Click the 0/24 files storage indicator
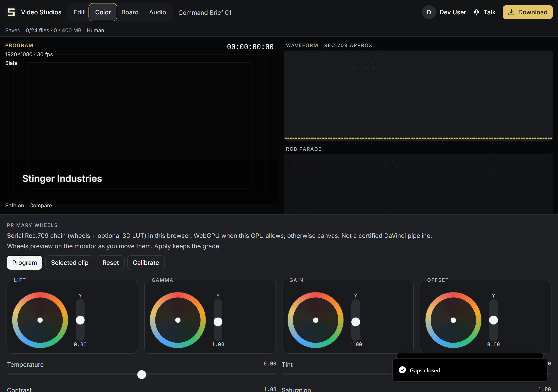 (53, 30)
